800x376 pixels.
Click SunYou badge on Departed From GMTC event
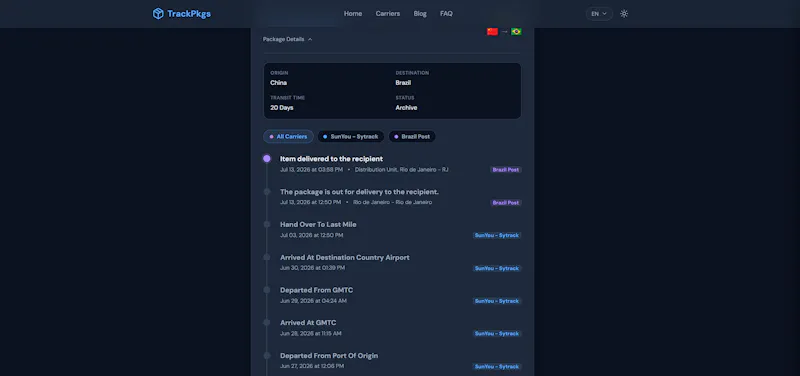pyautogui.click(x=497, y=301)
